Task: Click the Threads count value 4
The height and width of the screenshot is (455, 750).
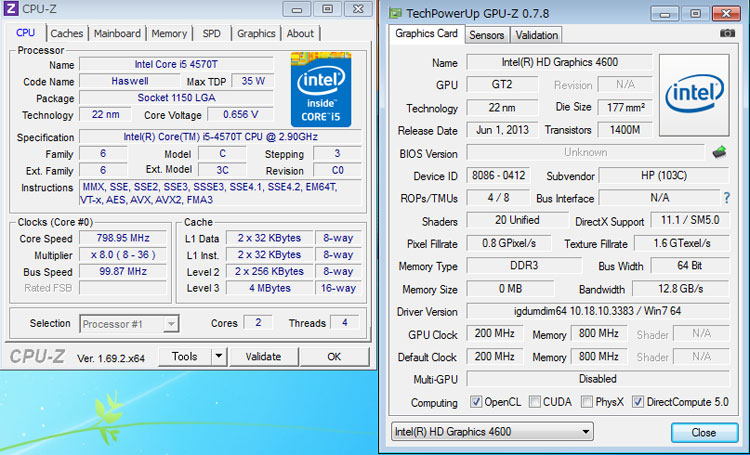Action: [x=345, y=322]
